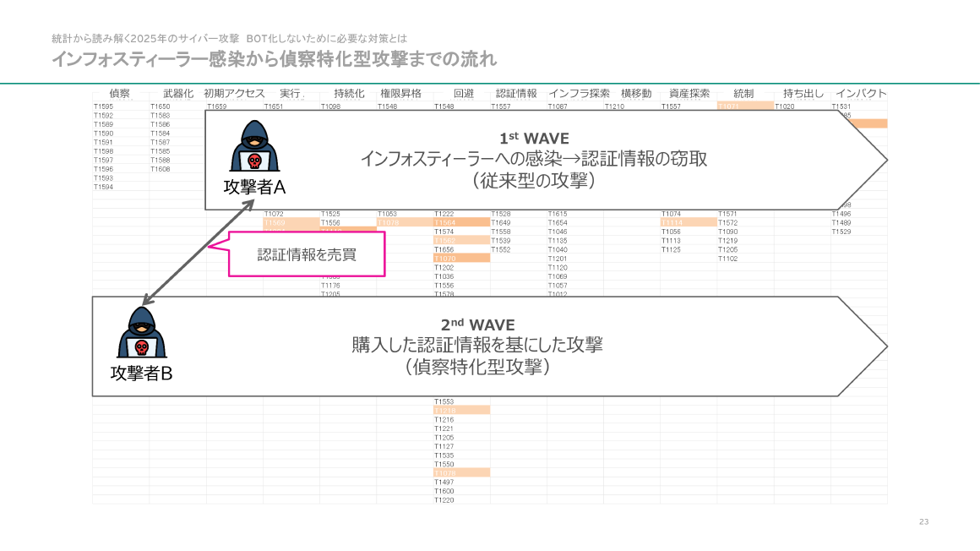Image resolution: width=980 pixels, height=551 pixels.
Task: Select the skull logo on attacker A's laptop
Action: pos(254,161)
